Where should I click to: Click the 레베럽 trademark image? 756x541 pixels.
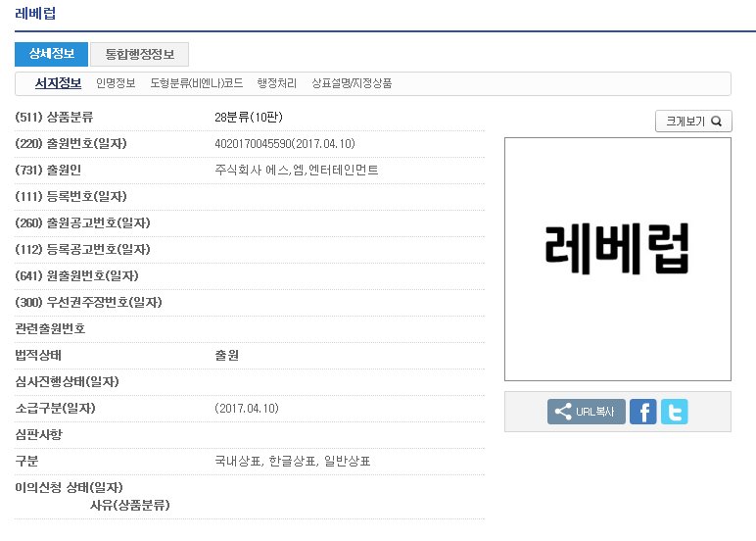click(x=618, y=259)
